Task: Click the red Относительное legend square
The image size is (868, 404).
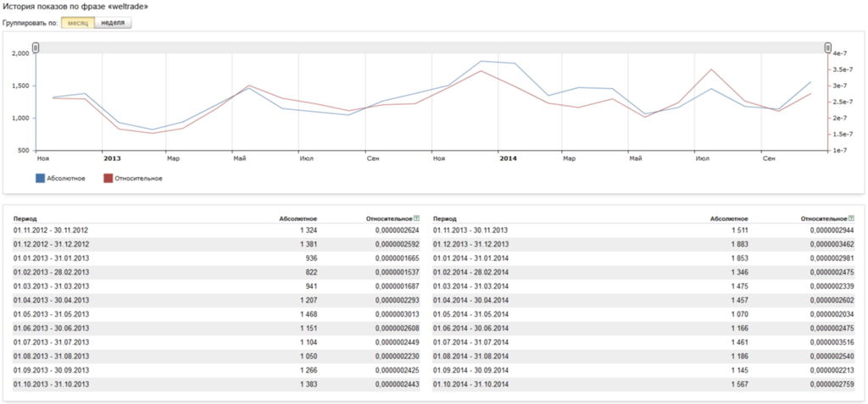Action: (x=108, y=179)
